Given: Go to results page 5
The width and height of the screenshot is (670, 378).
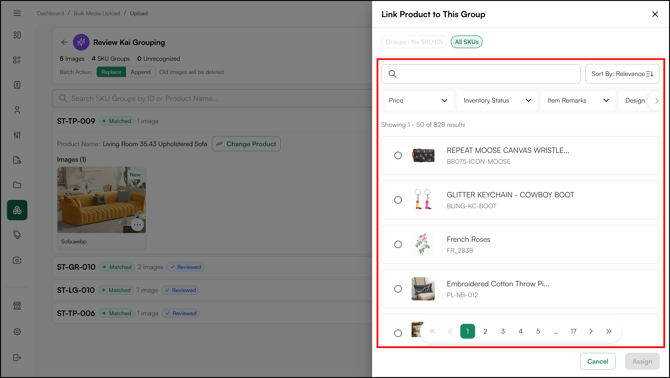Looking at the screenshot, I should tap(538, 331).
